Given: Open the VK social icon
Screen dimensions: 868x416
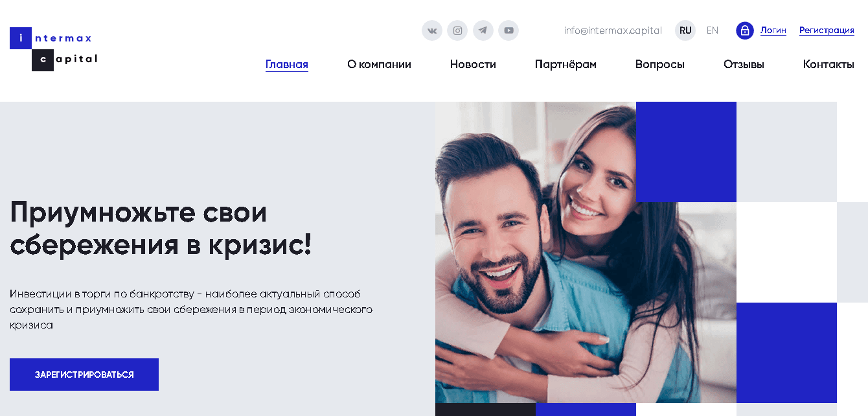Looking at the screenshot, I should pos(432,30).
